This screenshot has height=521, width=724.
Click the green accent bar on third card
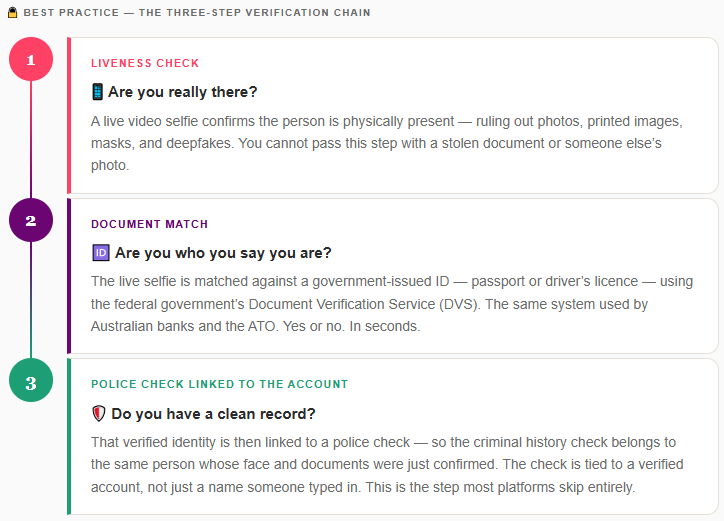pyautogui.click(x=69, y=436)
